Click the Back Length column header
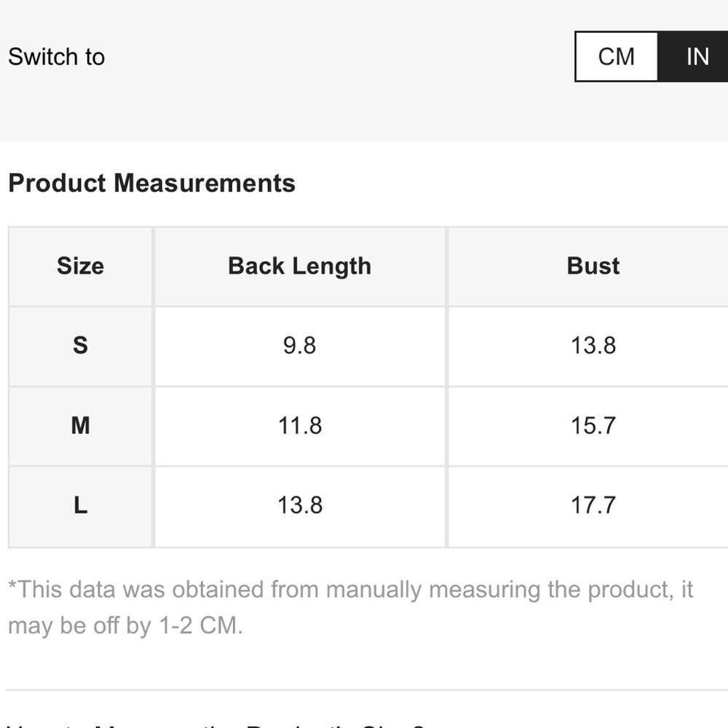This screenshot has height=728, width=728. coord(300,266)
